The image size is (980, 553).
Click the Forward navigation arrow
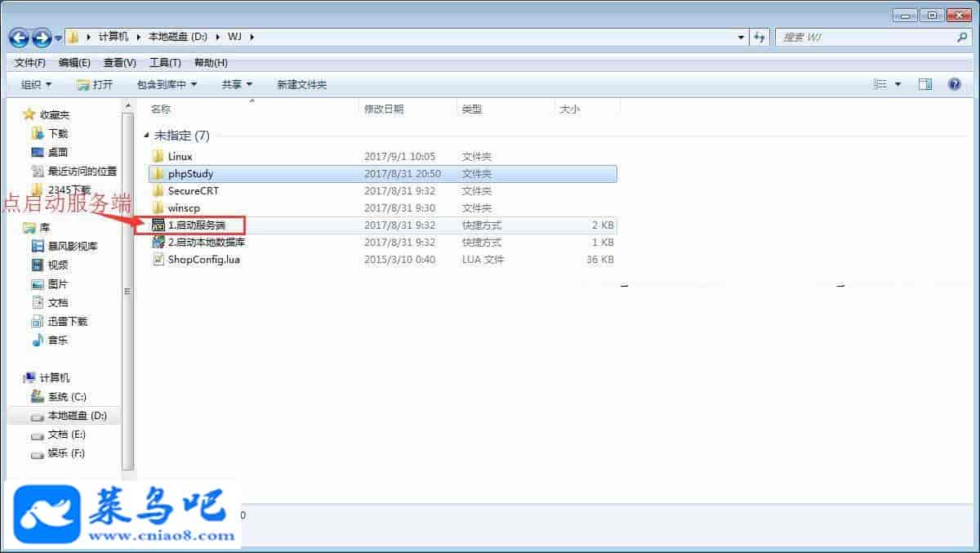click(x=42, y=38)
